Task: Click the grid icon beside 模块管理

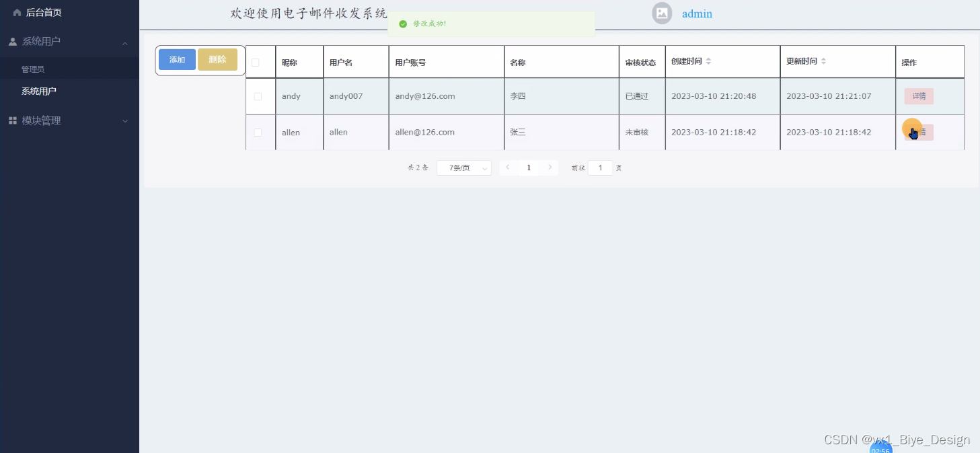Action: (x=13, y=120)
